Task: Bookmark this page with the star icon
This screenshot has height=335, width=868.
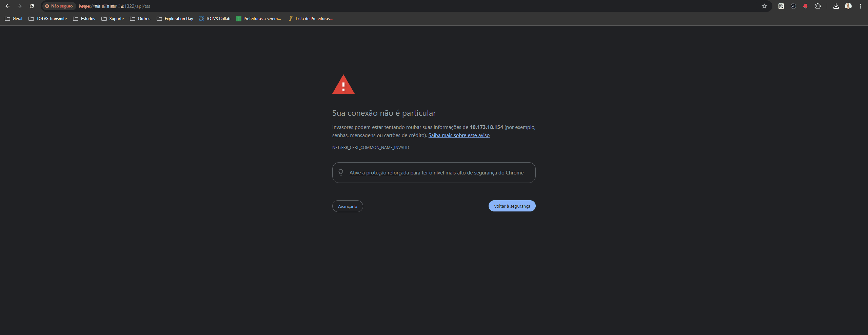Action: coord(764,6)
